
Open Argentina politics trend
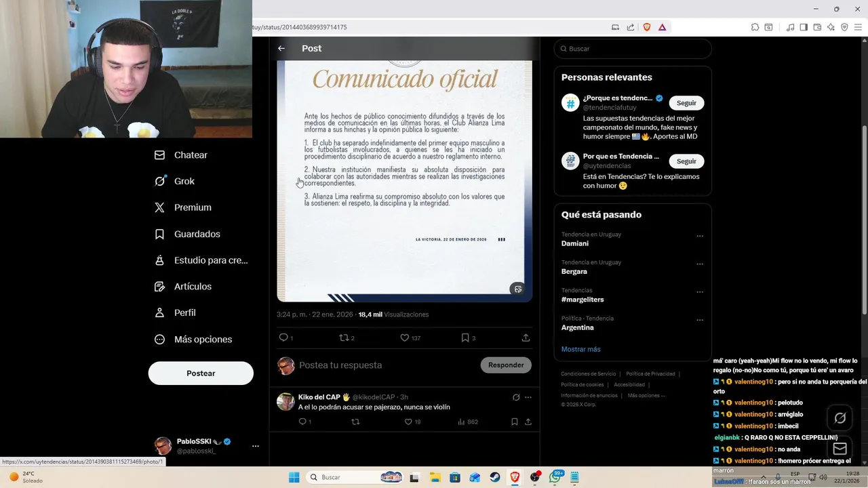(577, 327)
